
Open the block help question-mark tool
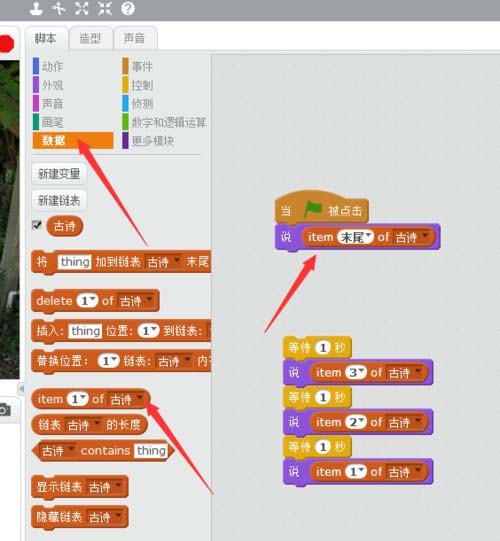pos(128,9)
